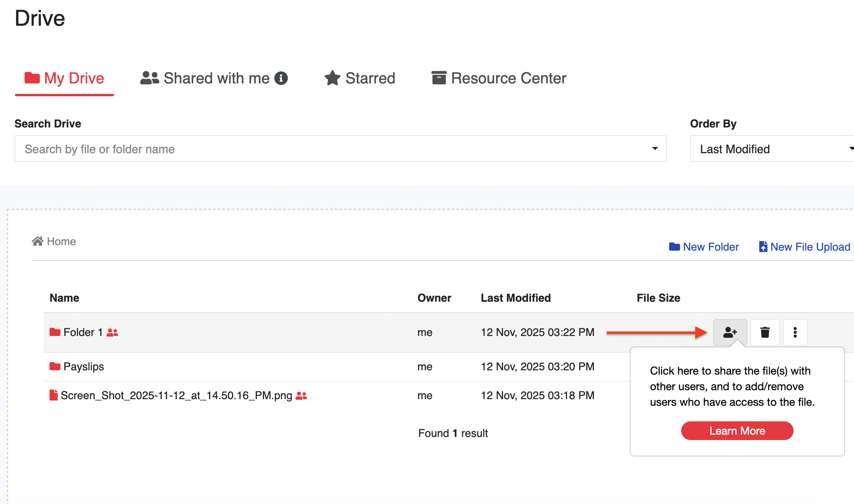
Task: Open the three-dot more options menu
Action: (795, 332)
